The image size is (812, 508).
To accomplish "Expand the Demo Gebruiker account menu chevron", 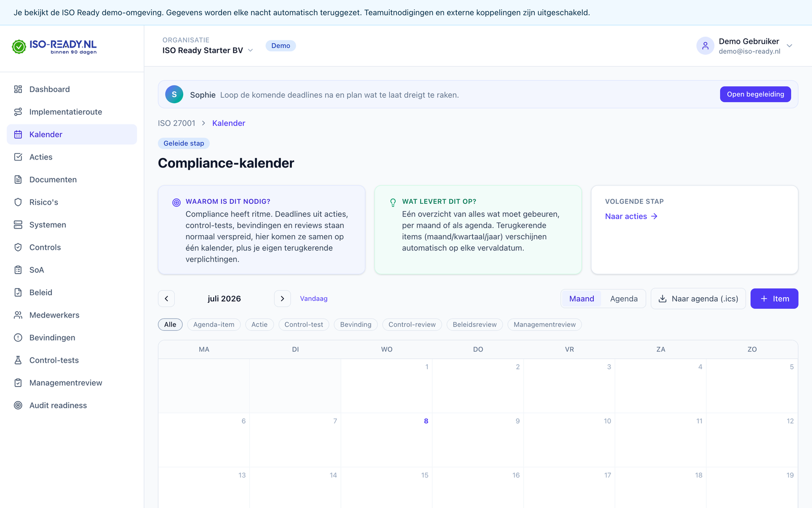I will coord(790,46).
